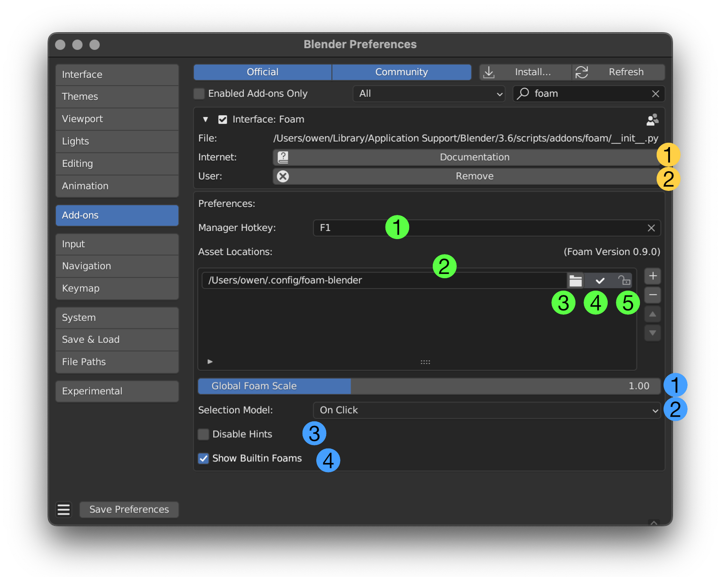Remove the Foam add-on
The image size is (728, 577).
pos(467,176)
